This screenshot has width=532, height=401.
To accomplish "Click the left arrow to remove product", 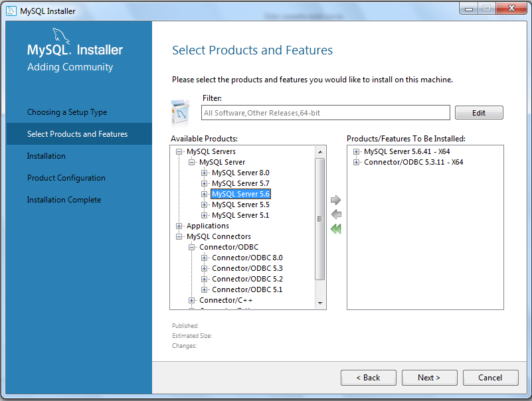I will [x=336, y=214].
